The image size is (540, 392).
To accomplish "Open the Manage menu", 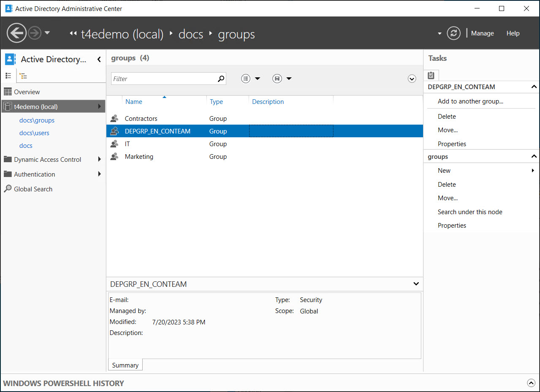I will click(482, 33).
